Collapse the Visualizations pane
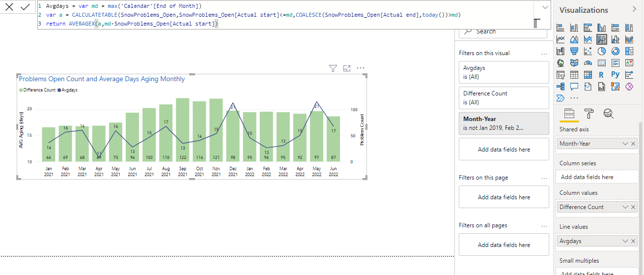Viewport: 644px width, 275px height. click(x=634, y=9)
